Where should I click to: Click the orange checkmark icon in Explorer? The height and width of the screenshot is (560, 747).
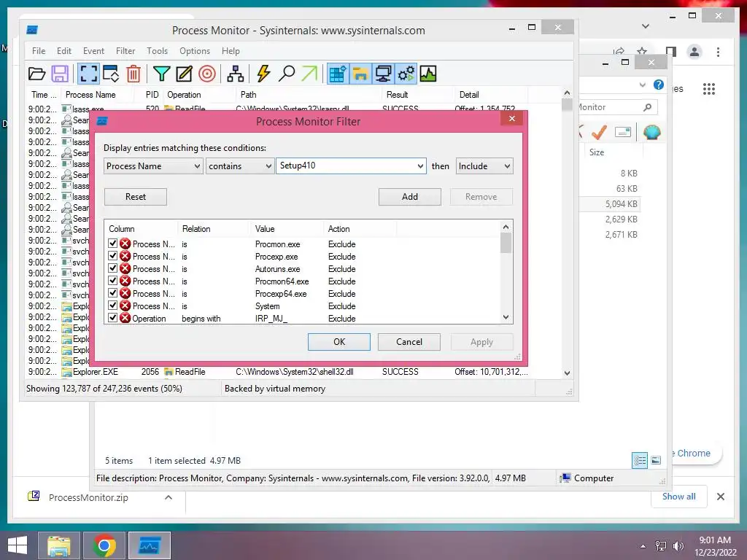click(599, 132)
